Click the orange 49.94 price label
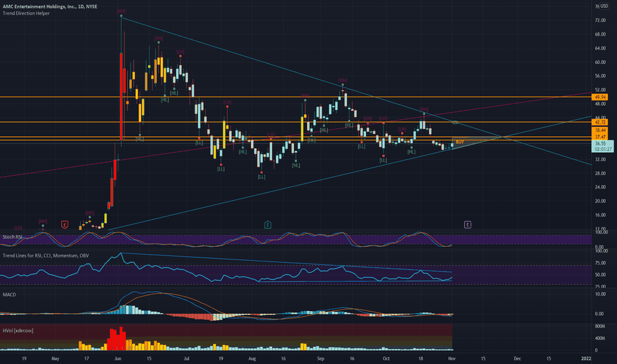The image size is (617, 364). point(600,97)
